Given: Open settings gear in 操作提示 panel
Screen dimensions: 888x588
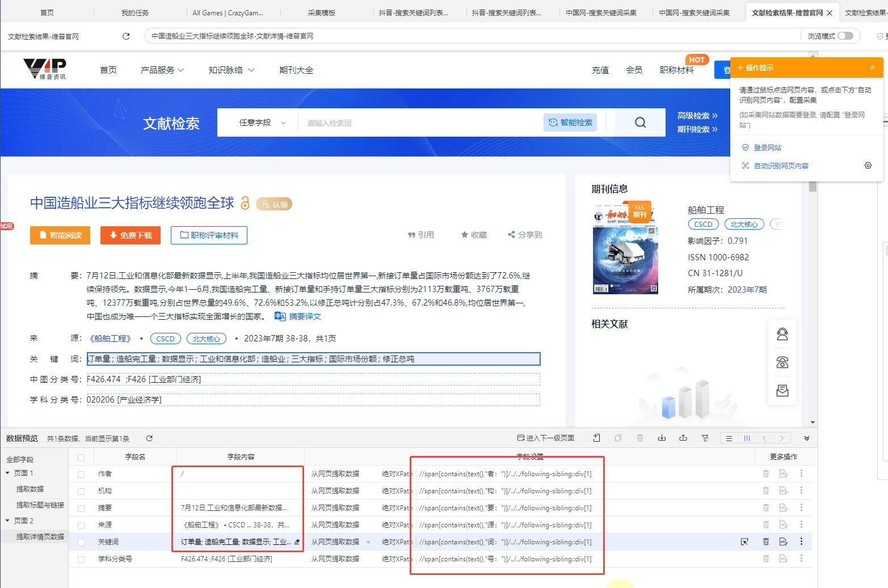Looking at the screenshot, I should point(868,166).
